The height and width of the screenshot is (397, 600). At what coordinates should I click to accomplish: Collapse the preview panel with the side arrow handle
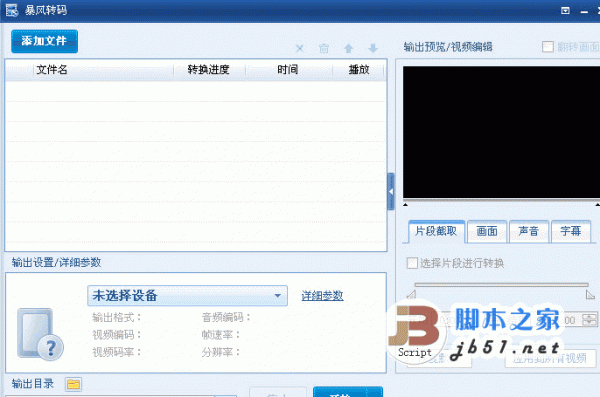(391, 191)
